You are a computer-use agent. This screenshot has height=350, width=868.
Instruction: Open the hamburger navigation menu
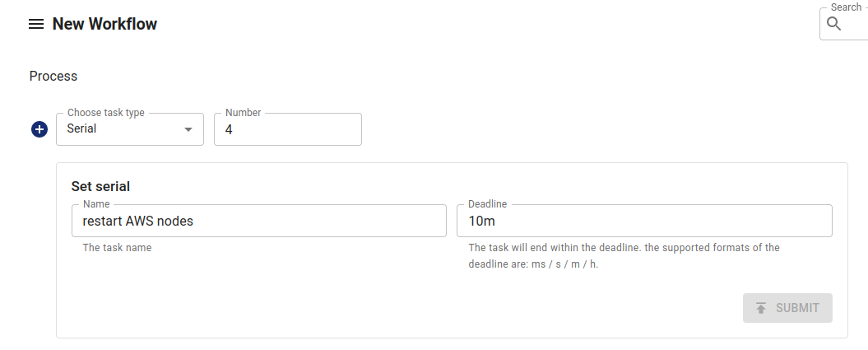[x=35, y=25]
